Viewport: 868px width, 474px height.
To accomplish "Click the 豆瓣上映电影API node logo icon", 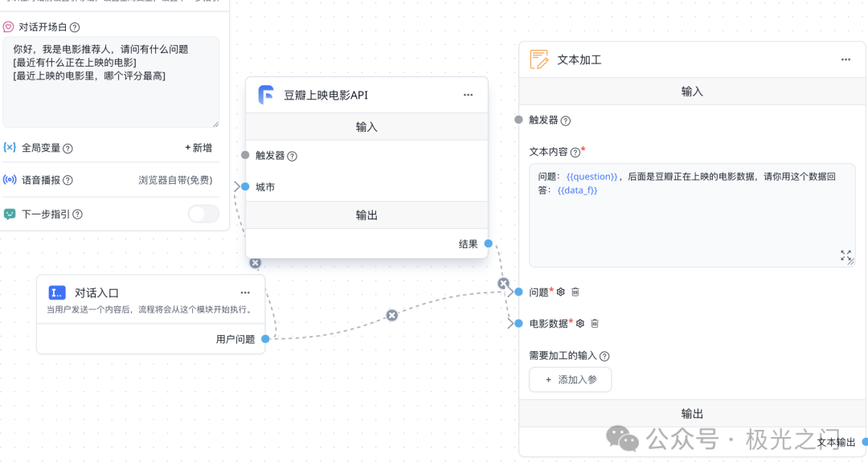I will [x=266, y=95].
